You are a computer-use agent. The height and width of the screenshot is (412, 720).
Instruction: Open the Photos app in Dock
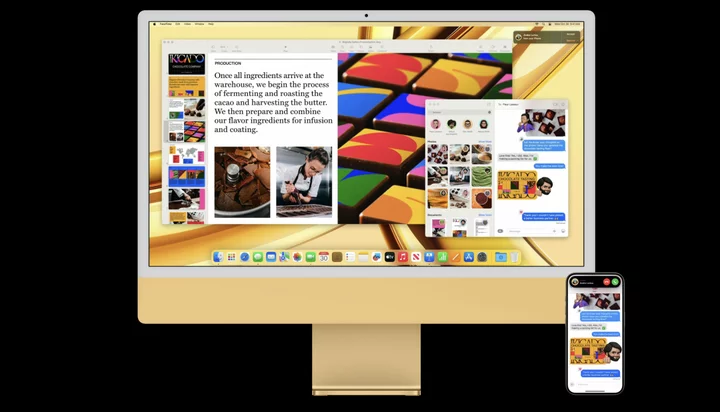(x=297, y=257)
